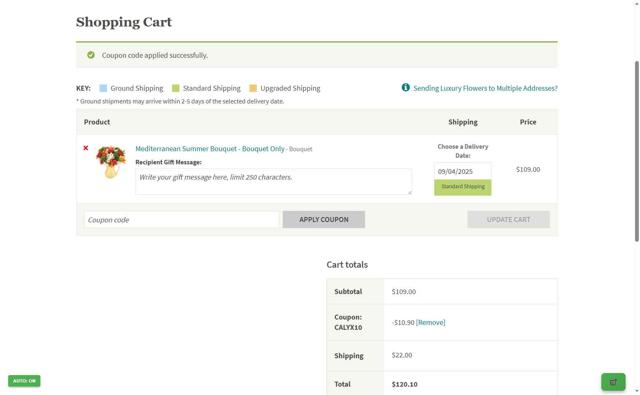Click the Shipping cost $22.00
This screenshot has height=395, width=640.
[402, 355]
